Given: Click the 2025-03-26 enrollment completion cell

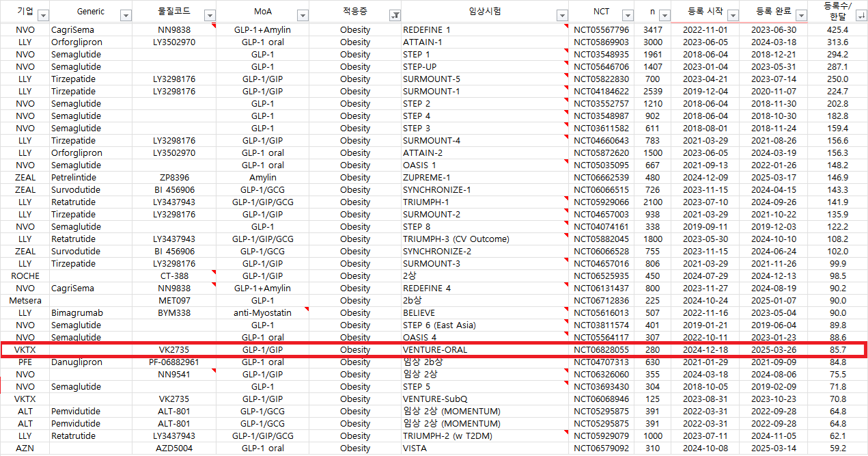Looking at the screenshot, I should pos(774,350).
